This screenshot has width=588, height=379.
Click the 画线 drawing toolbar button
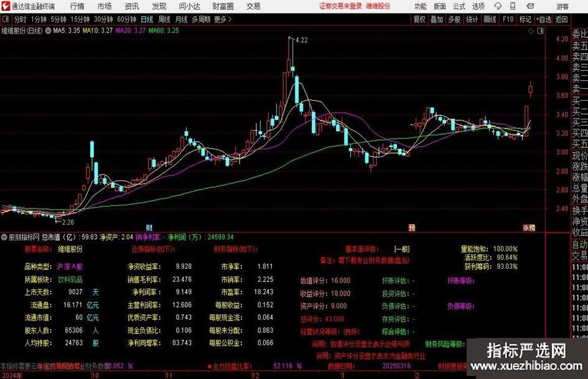pos(490,19)
